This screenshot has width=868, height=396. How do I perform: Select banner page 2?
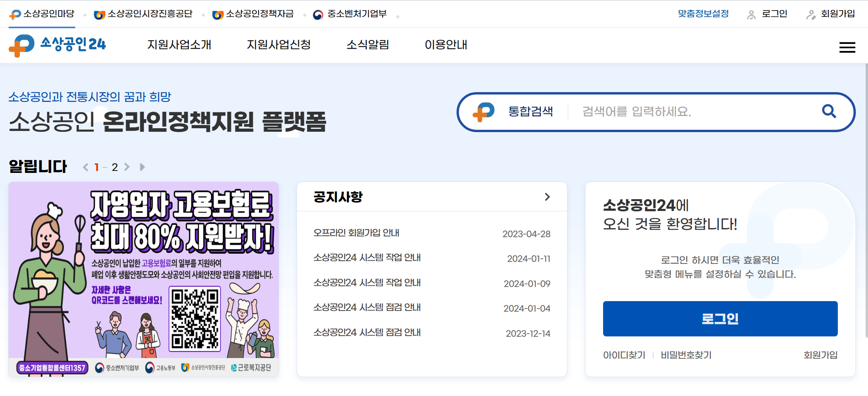(x=115, y=167)
